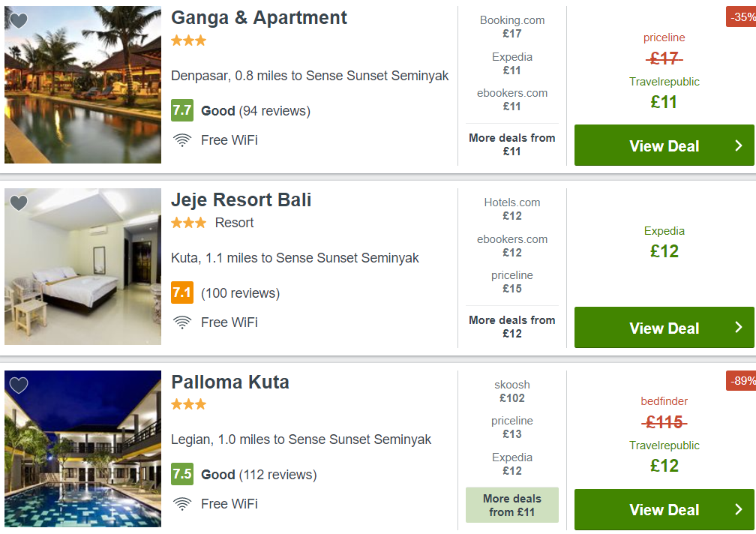Click the -35% discount badge
The height and width of the screenshot is (534, 756).
pyautogui.click(x=741, y=16)
